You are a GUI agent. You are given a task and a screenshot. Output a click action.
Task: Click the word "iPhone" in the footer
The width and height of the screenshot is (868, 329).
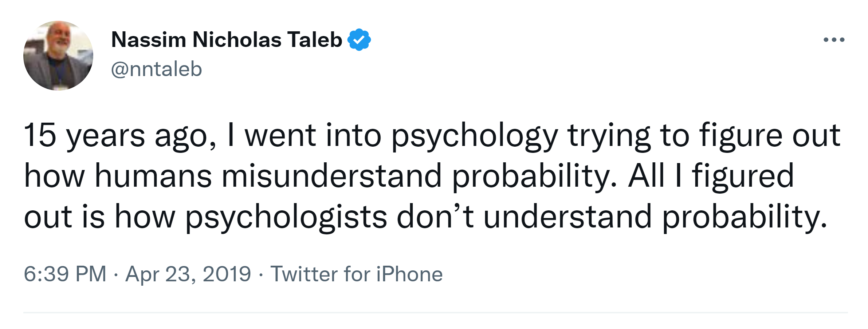point(409,274)
